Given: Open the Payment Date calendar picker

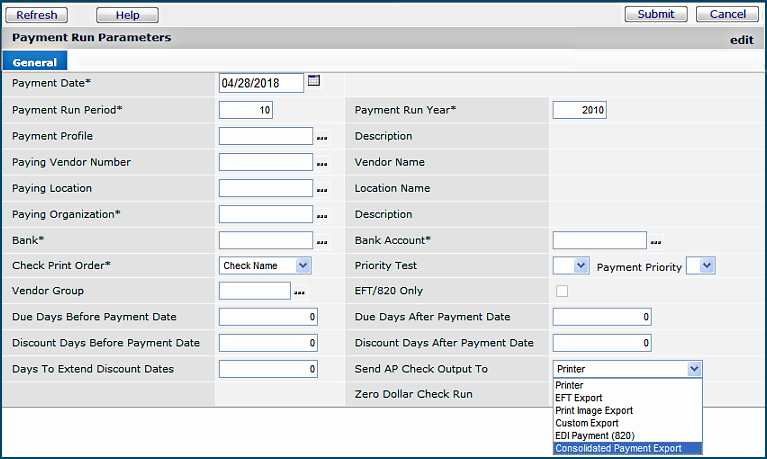Looking at the screenshot, I should pos(313,81).
